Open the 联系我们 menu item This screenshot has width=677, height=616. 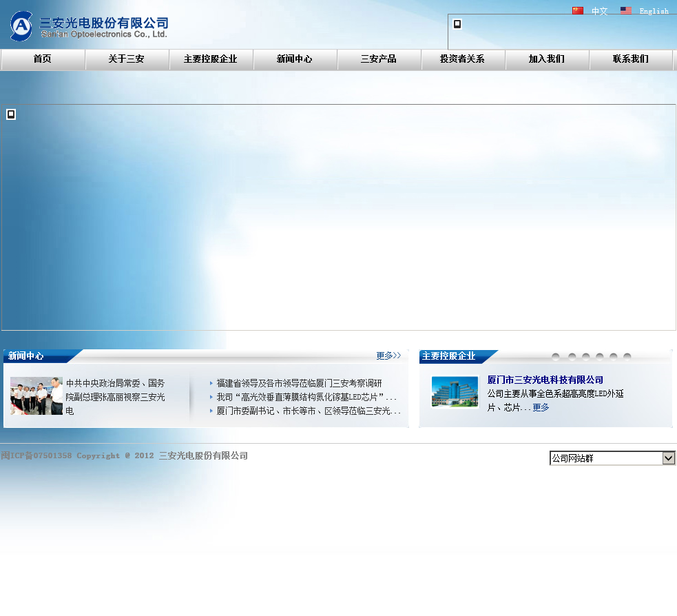631,59
